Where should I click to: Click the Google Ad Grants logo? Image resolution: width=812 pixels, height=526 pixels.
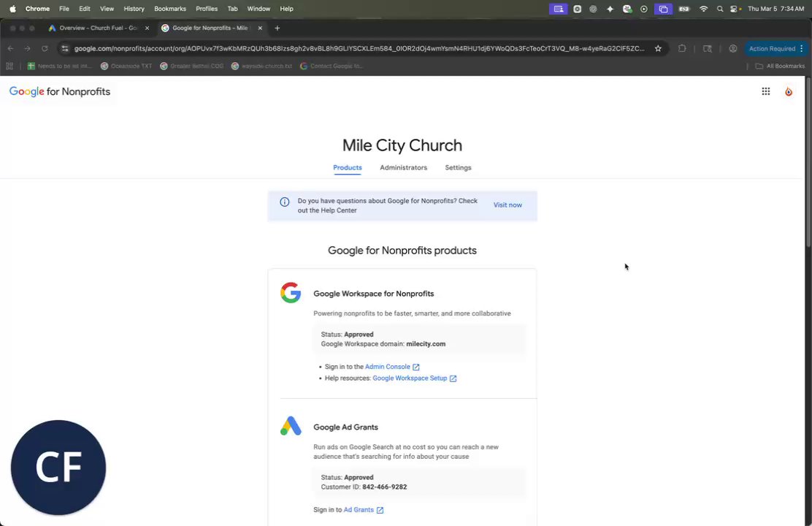click(291, 426)
